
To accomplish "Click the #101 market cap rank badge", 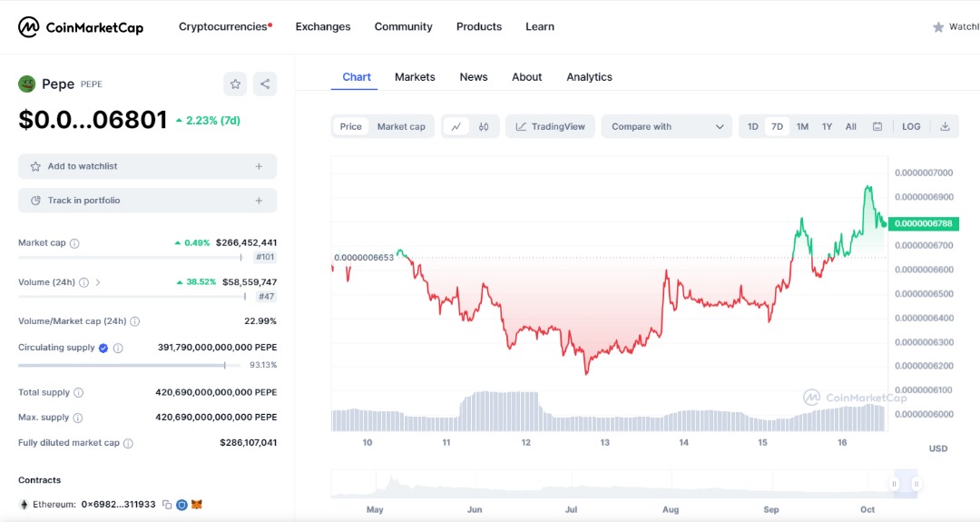I will click(x=265, y=257).
